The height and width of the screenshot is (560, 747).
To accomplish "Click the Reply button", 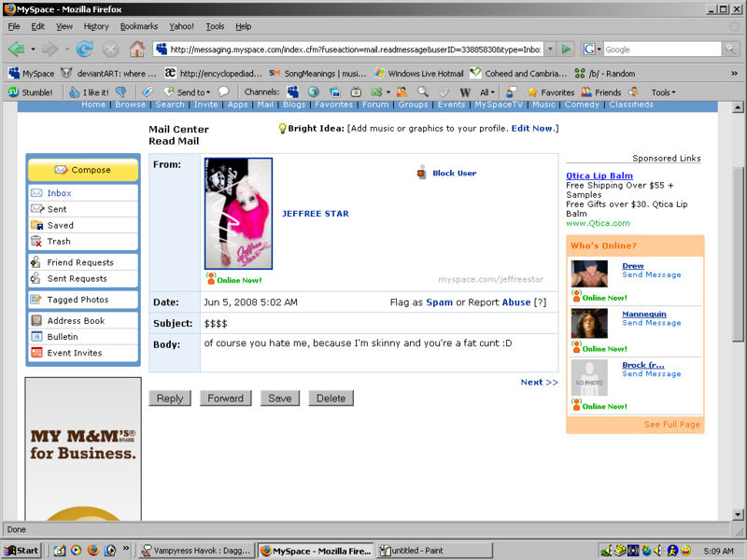I will click(170, 399).
